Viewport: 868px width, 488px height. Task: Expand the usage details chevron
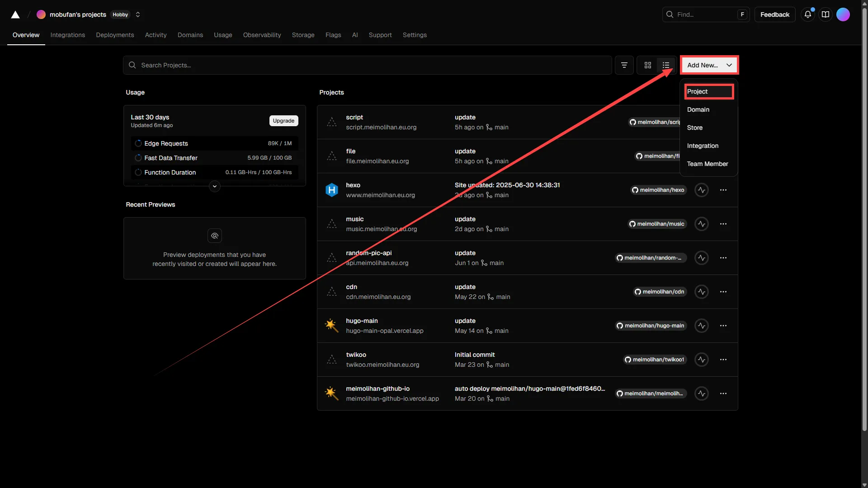click(x=215, y=186)
